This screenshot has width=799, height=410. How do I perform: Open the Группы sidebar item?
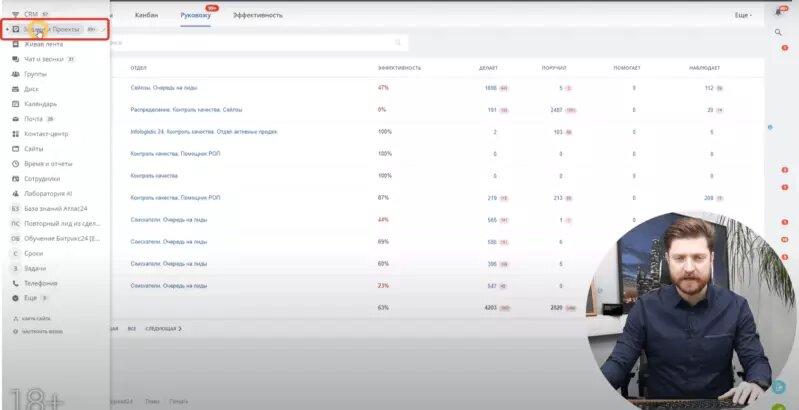35,74
